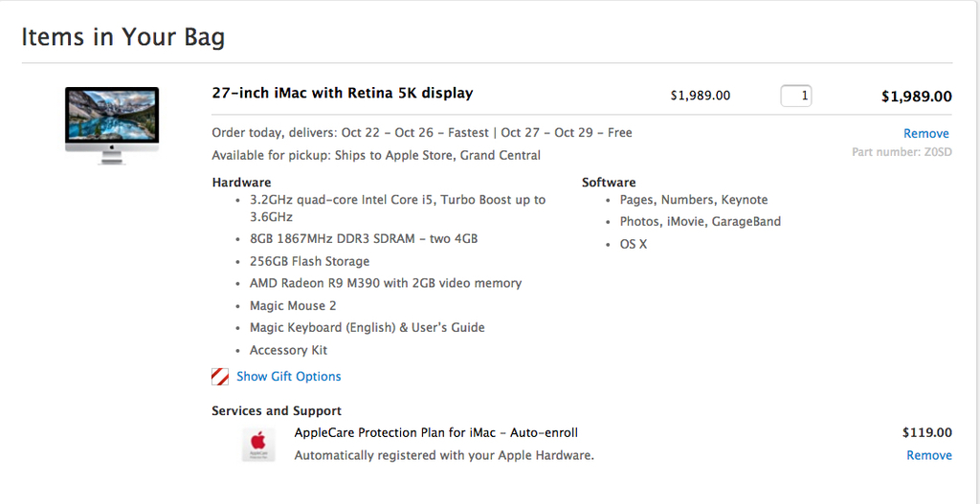Click the Software section heading
This screenshot has width=980, height=504.
(609, 183)
